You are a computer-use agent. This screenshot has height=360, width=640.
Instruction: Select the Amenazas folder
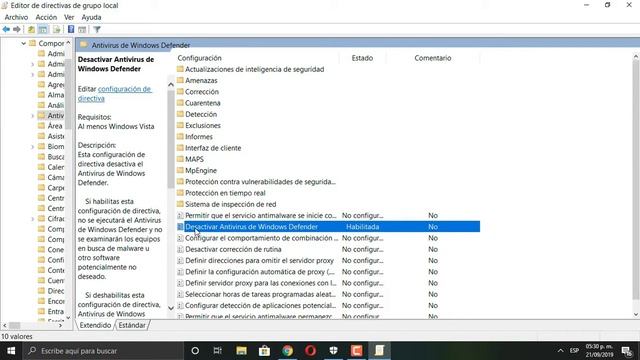[197, 80]
